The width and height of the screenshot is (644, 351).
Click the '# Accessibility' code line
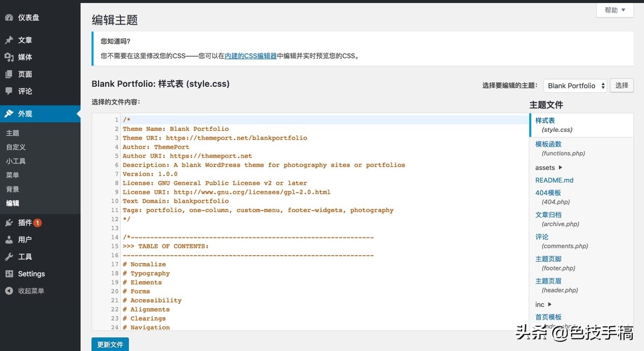pyautogui.click(x=152, y=300)
